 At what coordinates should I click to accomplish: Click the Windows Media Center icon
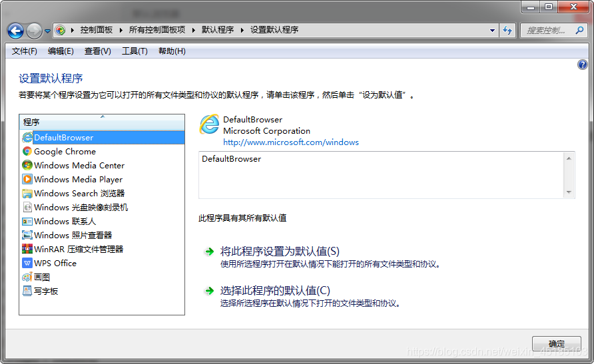pos(27,165)
